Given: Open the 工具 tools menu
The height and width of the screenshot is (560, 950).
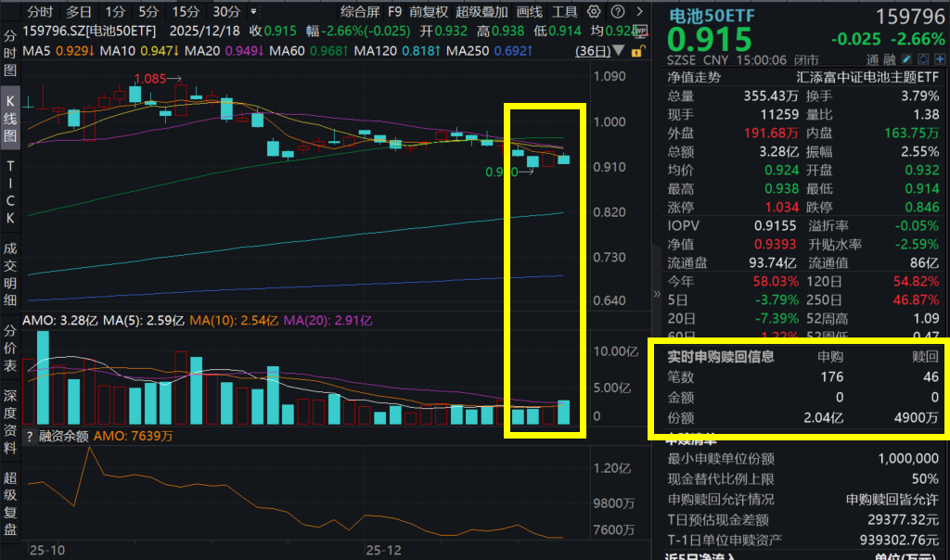Looking at the screenshot, I should [x=566, y=12].
